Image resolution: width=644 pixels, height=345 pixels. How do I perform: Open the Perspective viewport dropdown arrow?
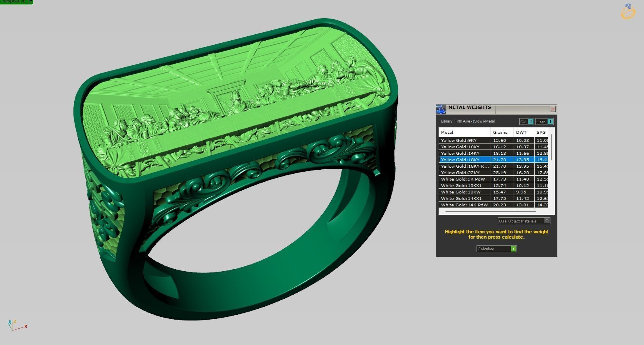point(31,2)
